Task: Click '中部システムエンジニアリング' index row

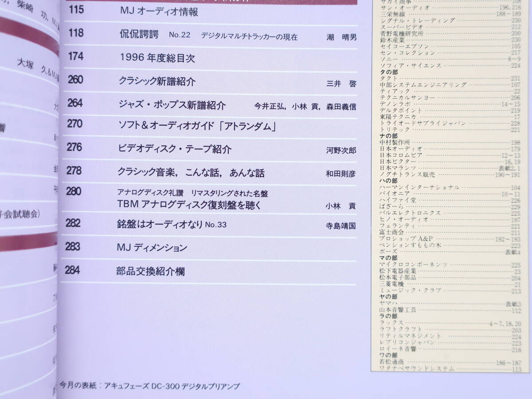Action: [450, 84]
